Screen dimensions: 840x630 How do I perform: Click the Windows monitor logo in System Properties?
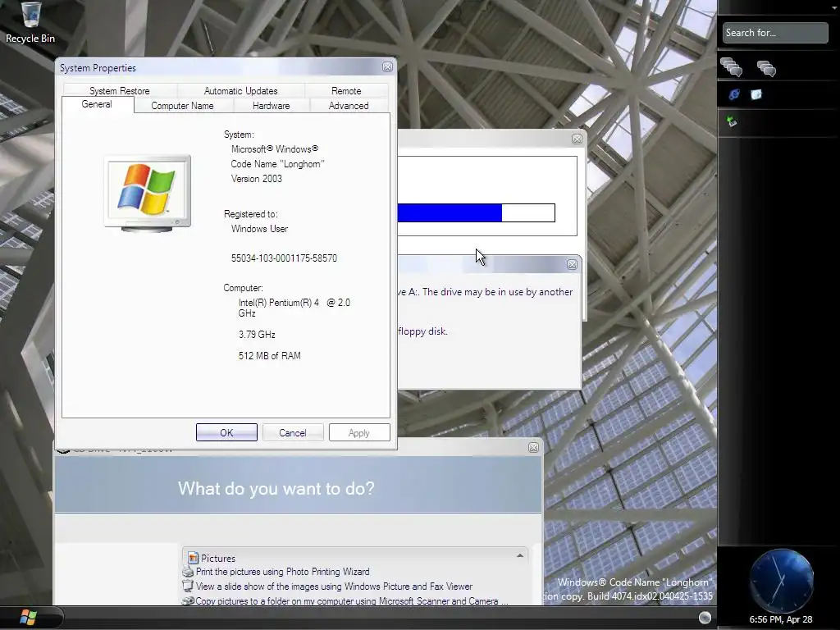pos(148,194)
